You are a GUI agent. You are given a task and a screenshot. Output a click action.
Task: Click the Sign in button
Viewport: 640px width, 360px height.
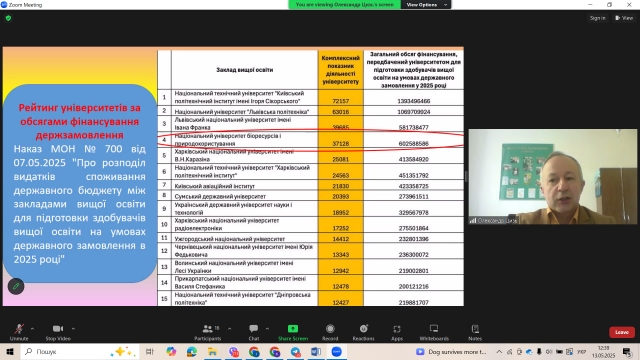(598, 18)
